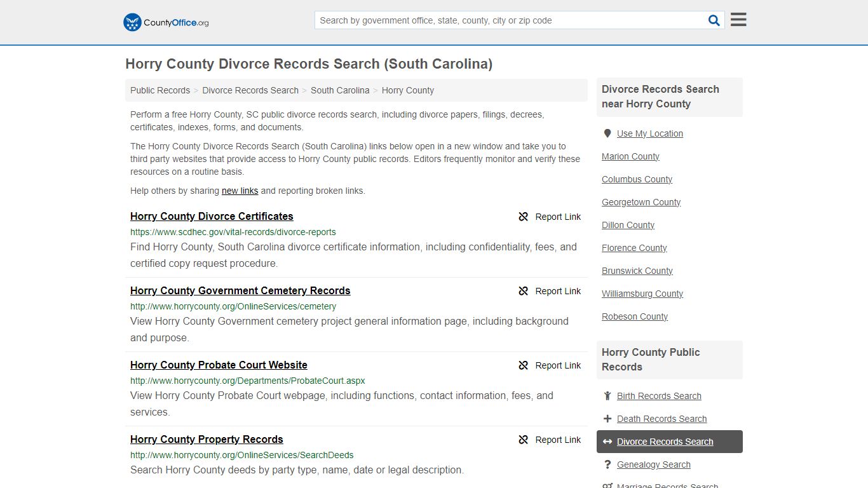Go to Public Records breadcrumb

[160, 90]
